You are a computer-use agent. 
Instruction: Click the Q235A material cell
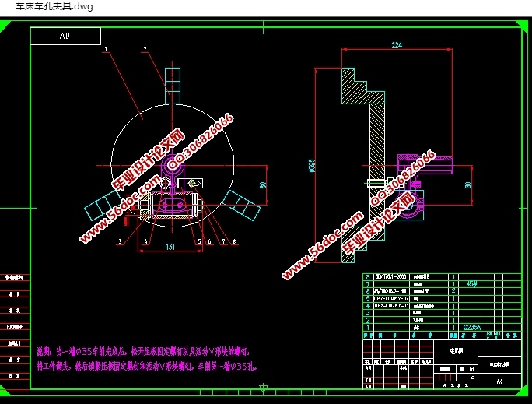point(473,328)
